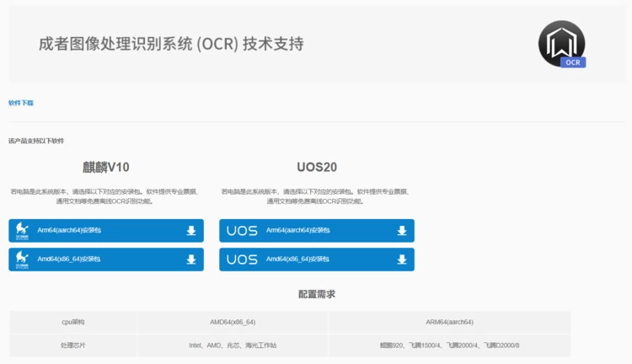Click UOS logo on Arm64(aarch64) button
Viewport: 632px width, 364px height.
[x=242, y=231]
